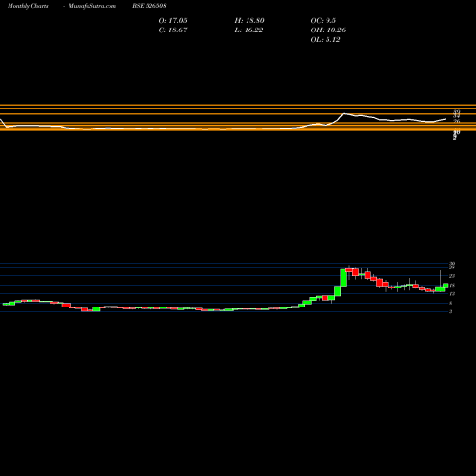
Task: Click the '3' price axis label at bottom
Action: point(450,311)
